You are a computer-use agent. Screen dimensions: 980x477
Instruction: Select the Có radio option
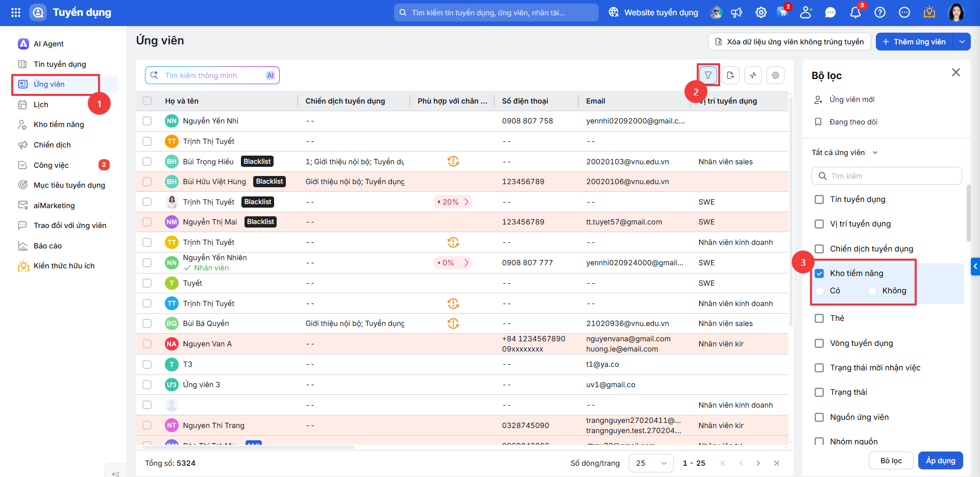820,291
